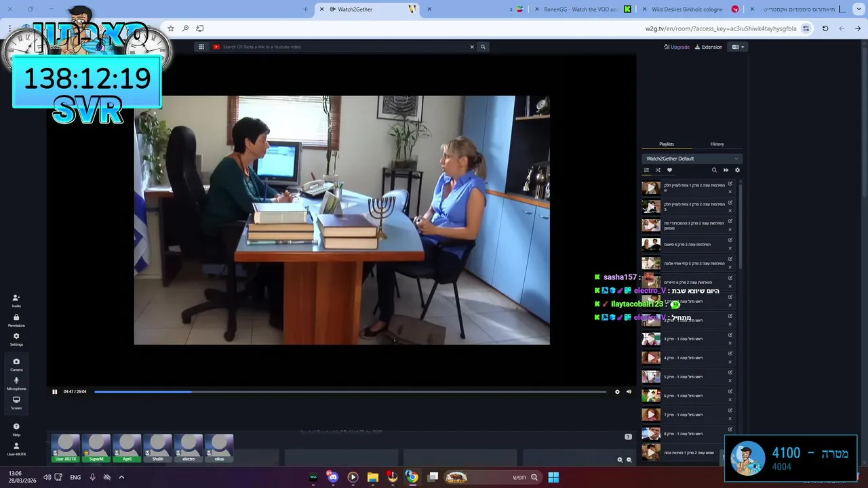Open YouTube source selector icon
The image size is (868, 488).
[216, 47]
